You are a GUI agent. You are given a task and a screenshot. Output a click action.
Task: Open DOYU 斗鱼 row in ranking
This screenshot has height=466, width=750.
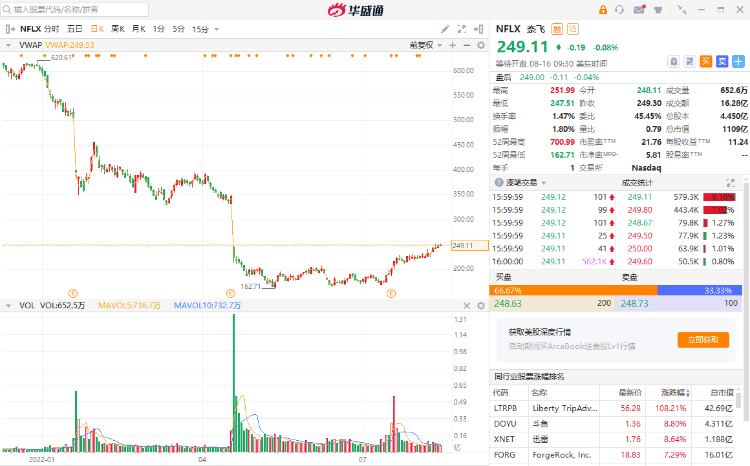[616, 424]
